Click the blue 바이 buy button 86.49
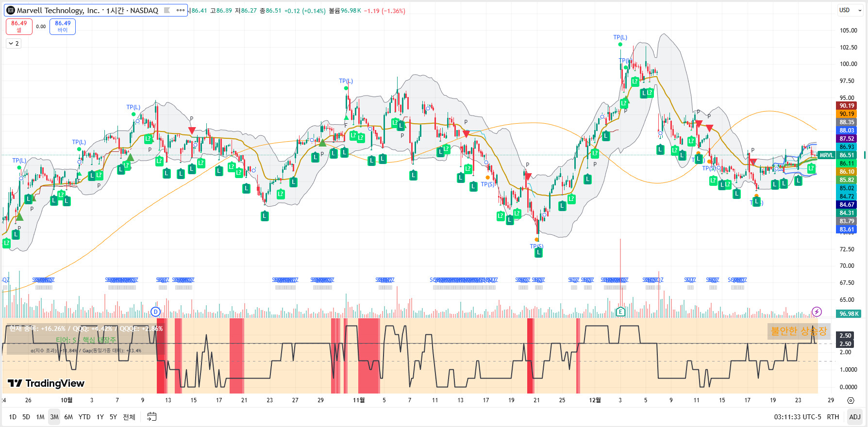868x427 pixels. [x=63, y=26]
